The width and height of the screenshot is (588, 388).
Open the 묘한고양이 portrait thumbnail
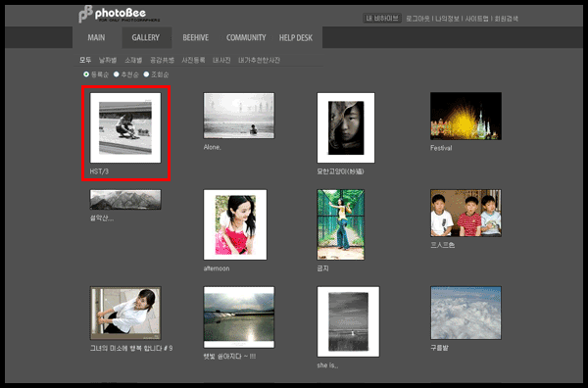[346, 127]
